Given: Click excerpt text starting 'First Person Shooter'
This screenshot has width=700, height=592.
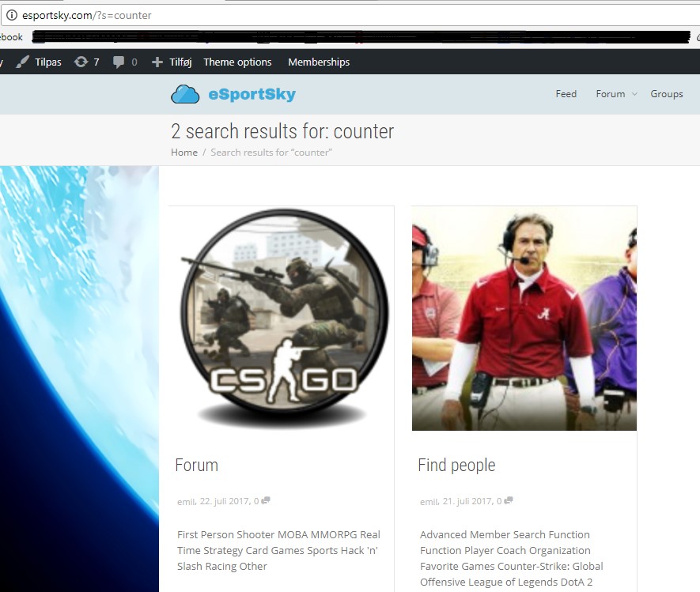Looking at the screenshot, I should 278,550.
